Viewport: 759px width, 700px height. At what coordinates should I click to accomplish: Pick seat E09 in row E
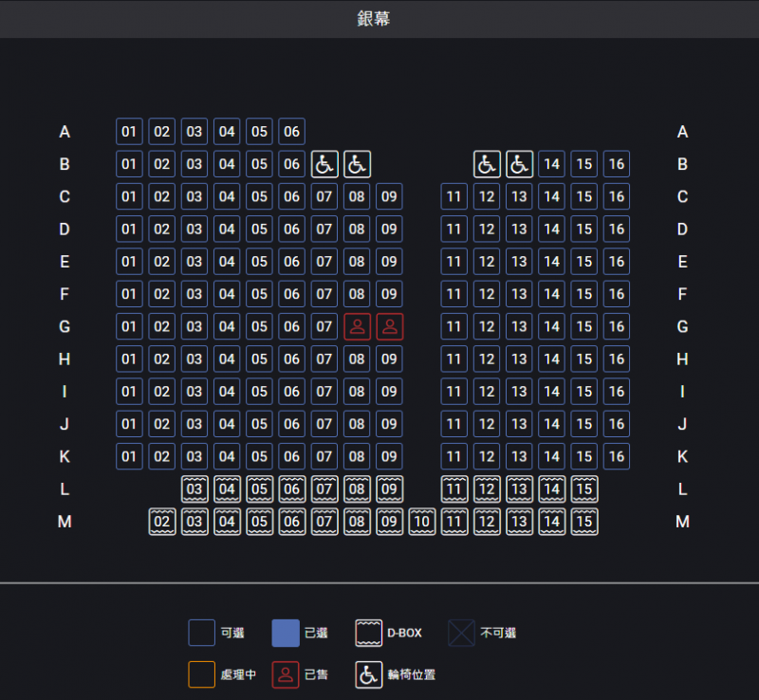pyautogui.click(x=389, y=262)
